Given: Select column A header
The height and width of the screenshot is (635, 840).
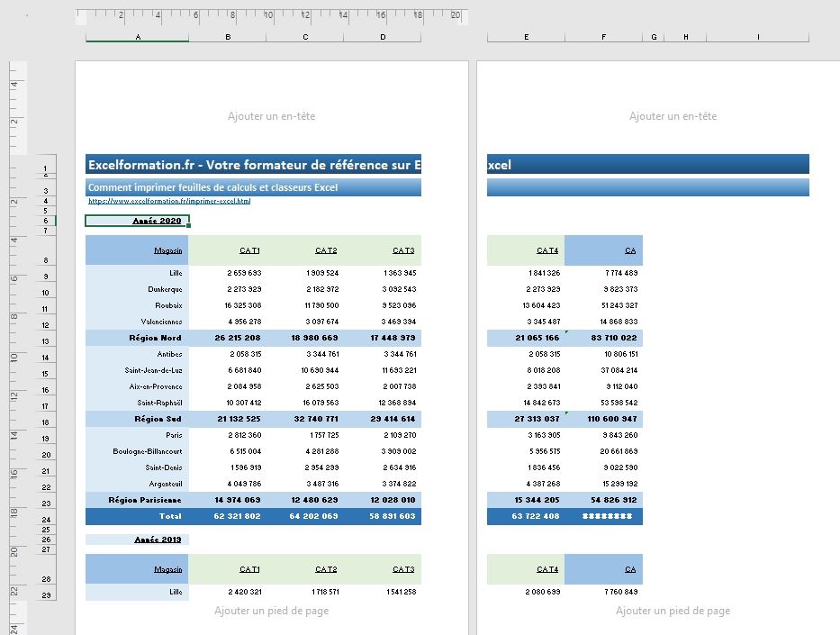Looking at the screenshot, I should [x=137, y=37].
